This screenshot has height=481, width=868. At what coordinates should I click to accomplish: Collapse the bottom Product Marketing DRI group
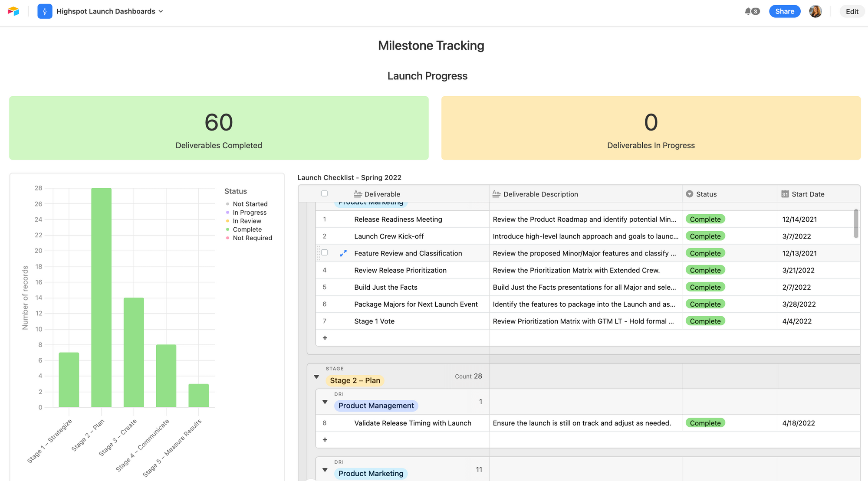325,470
